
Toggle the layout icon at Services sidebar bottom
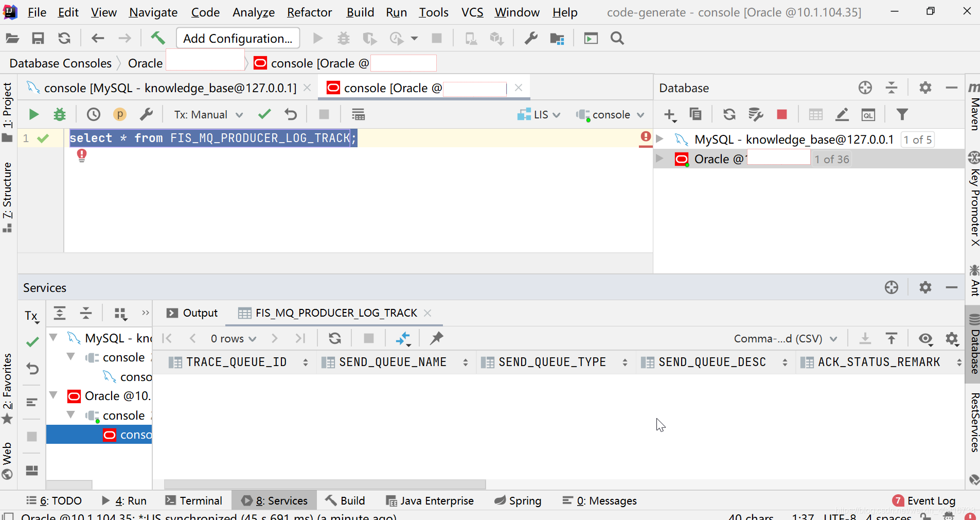tap(32, 471)
